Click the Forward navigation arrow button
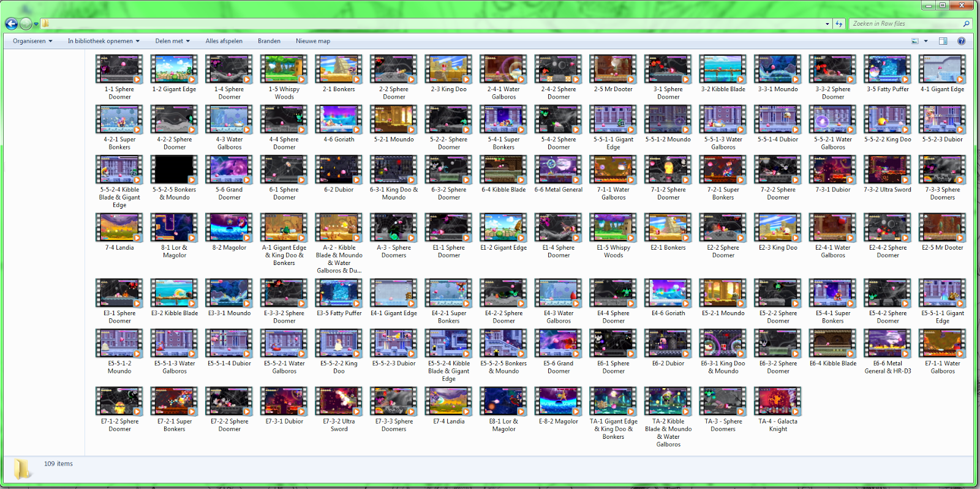The width and height of the screenshot is (980, 489). click(x=26, y=24)
